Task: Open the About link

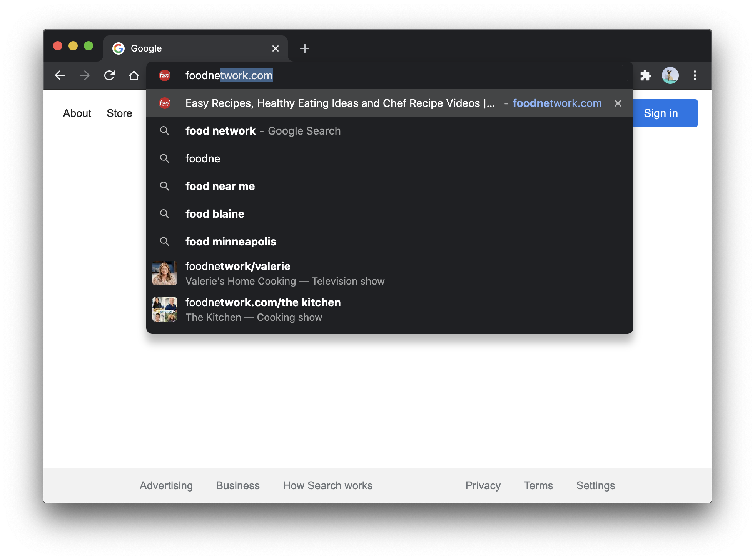Action: pos(77,113)
